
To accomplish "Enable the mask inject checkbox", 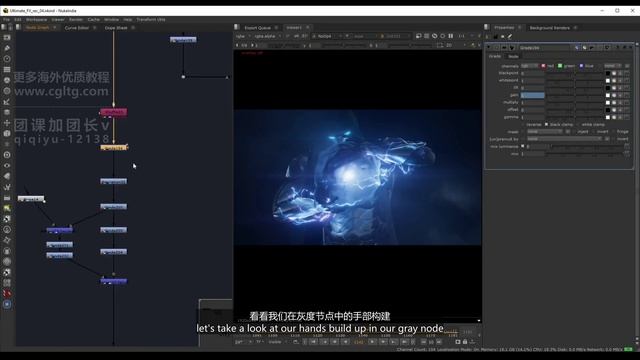I will (x=574, y=132).
